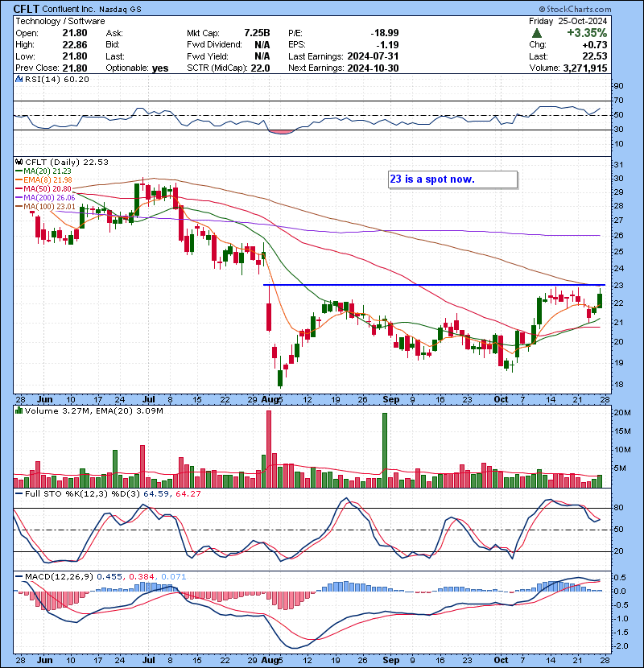Click the tallest red volume bar in early August

click(269, 449)
